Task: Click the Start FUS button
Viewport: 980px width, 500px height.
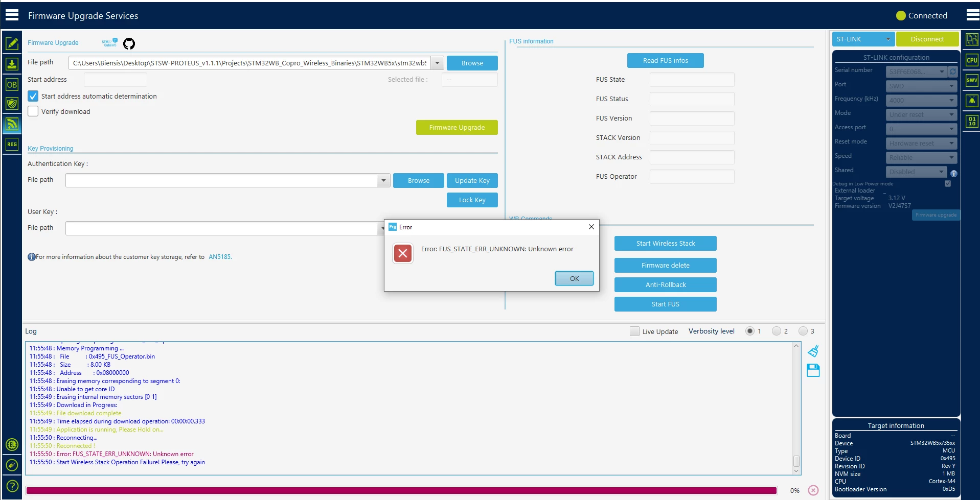Action: point(665,304)
